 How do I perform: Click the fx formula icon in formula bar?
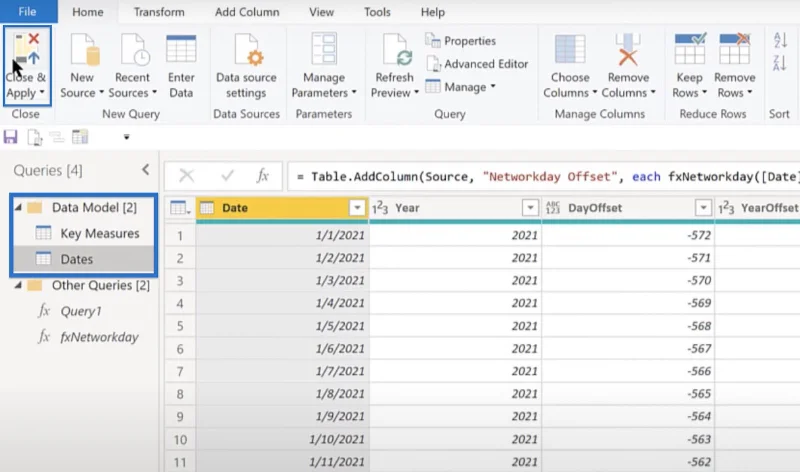(262, 176)
